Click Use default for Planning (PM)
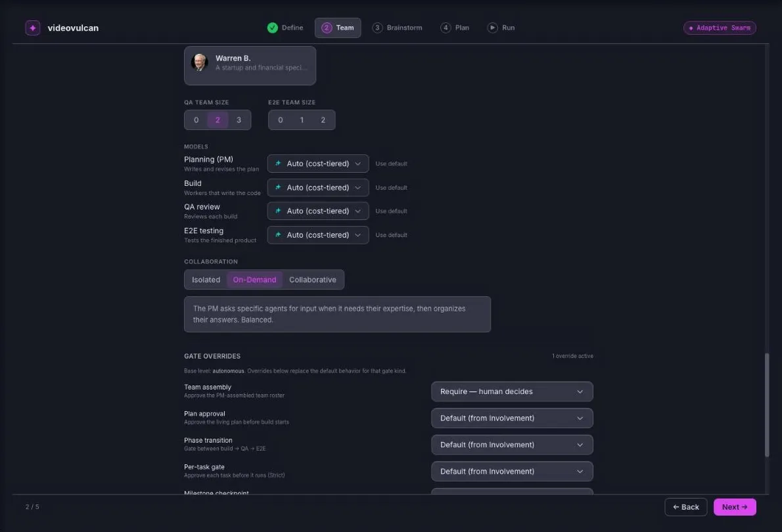 tap(392, 164)
